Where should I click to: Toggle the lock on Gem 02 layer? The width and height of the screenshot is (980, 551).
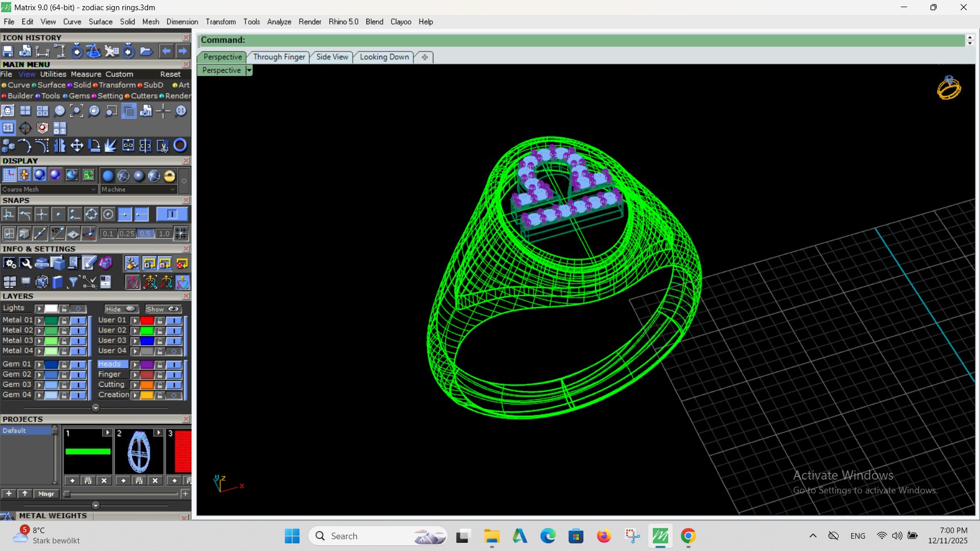coord(64,374)
